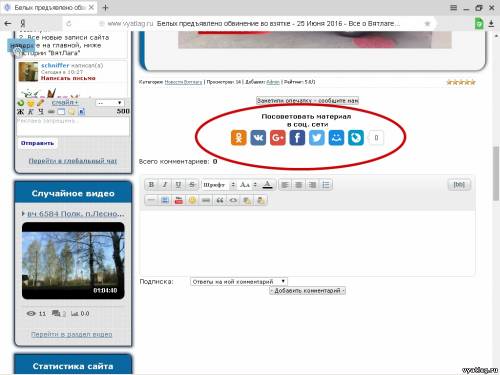Open the Шрифт font dropdown
This screenshot has width=500, height=375.
coord(219,185)
